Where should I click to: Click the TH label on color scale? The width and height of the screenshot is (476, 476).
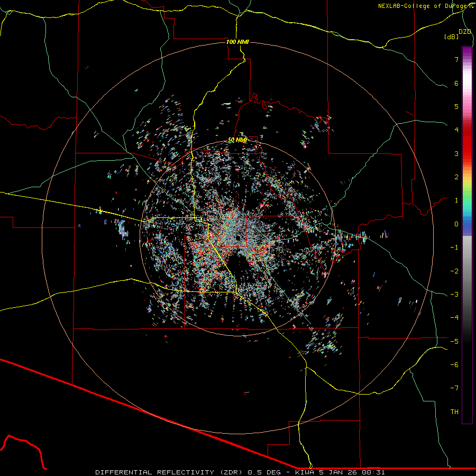[x=454, y=412]
